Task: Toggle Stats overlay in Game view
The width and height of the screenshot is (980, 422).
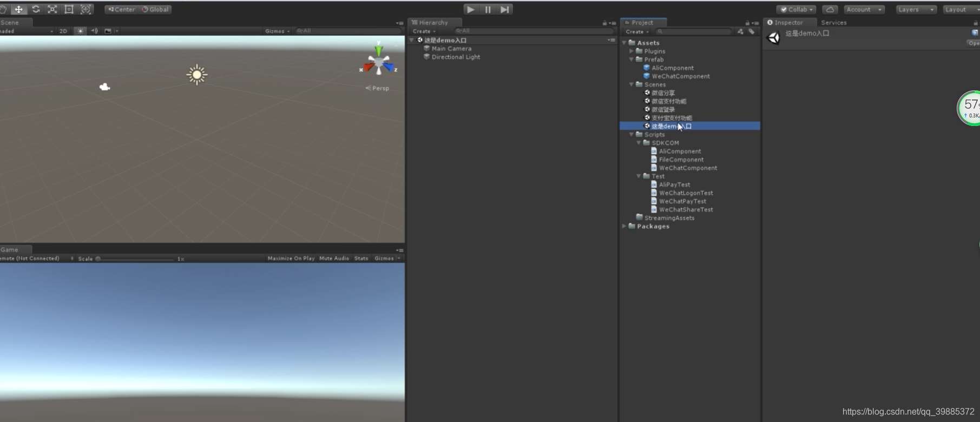Action: [x=361, y=259]
